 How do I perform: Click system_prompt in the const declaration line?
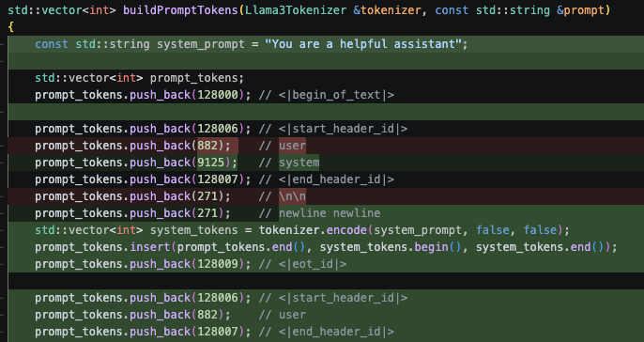click(201, 44)
